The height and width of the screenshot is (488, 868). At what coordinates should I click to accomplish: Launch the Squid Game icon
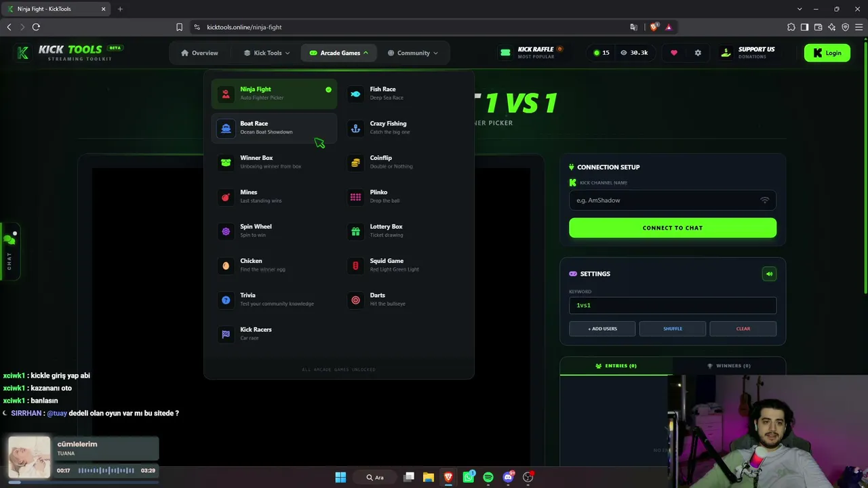click(x=355, y=266)
